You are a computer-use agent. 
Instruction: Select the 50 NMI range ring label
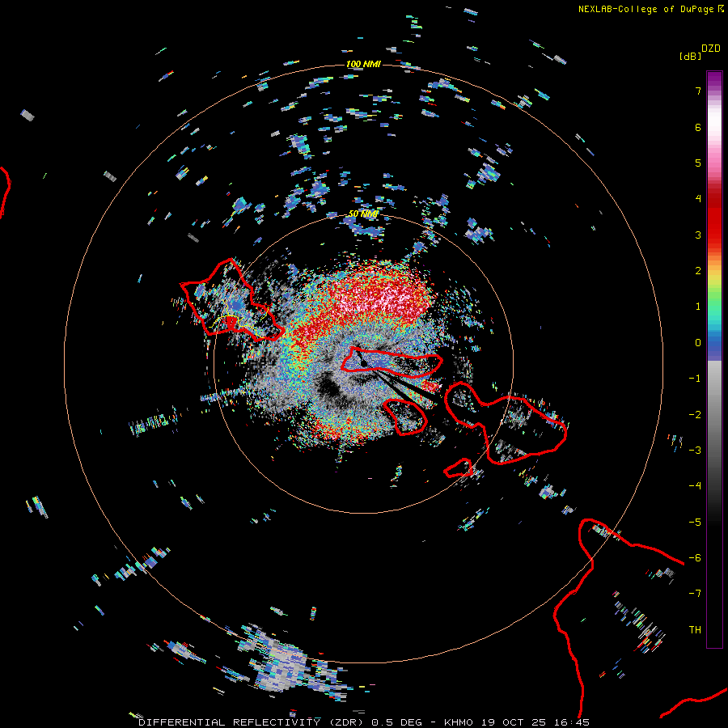point(363,214)
